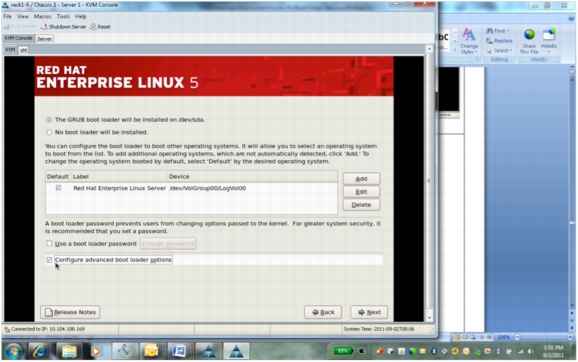Select 'No boot loader will be installed'
Viewport: 578px width, 362px height.
click(x=49, y=132)
